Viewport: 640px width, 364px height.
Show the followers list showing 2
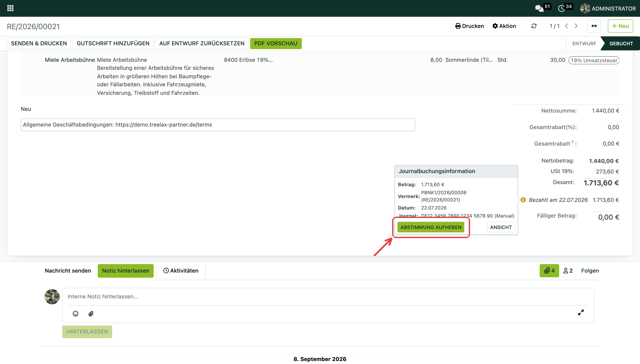[x=568, y=270]
